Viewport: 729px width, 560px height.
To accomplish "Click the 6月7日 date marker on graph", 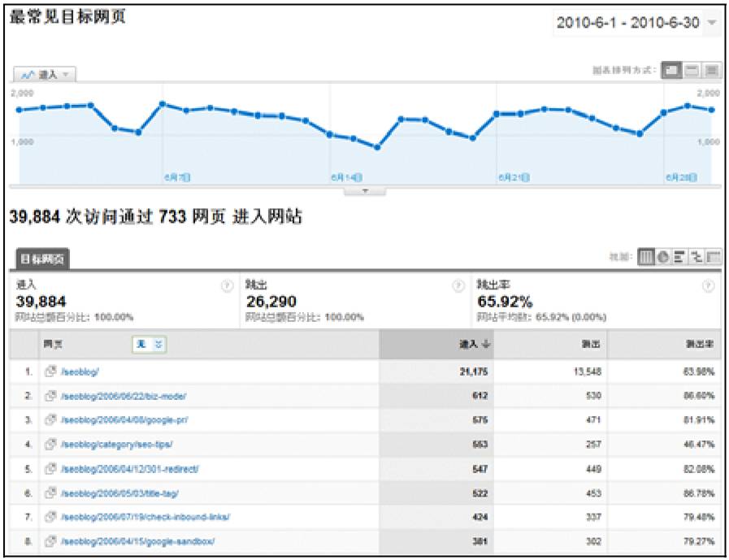I will click(177, 177).
